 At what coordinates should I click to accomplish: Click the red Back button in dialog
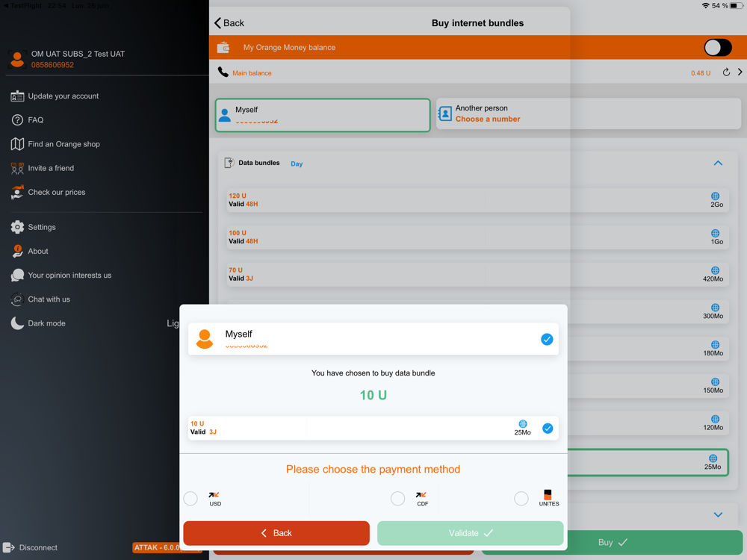(276, 533)
